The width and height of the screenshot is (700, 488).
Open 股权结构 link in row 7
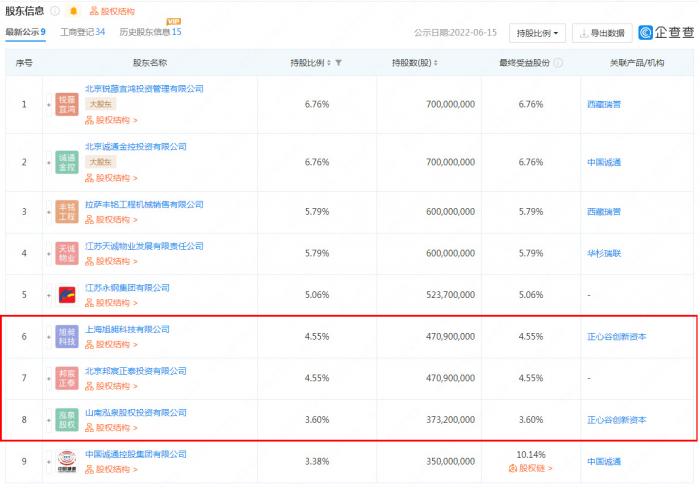(112, 386)
